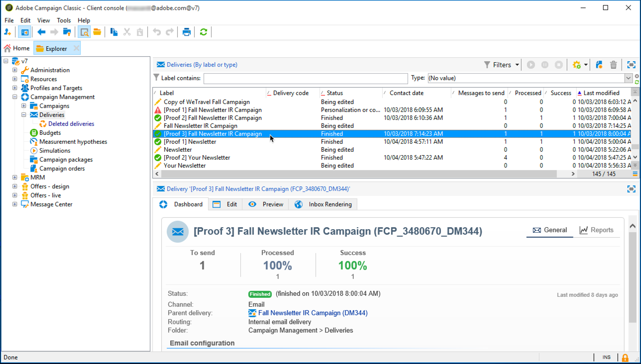Expand the Offers - design node
641x364 pixels.
click(15, 186)
